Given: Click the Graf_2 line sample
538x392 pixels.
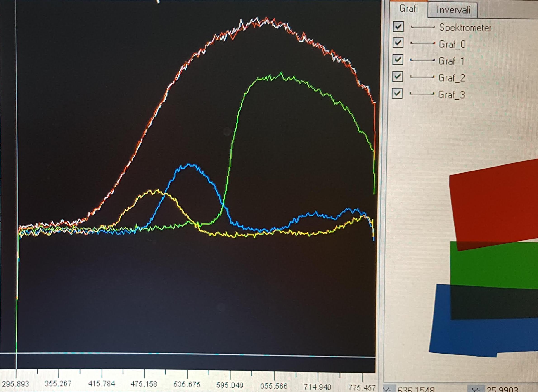Looking at the screenshot, I should (422, 77).
